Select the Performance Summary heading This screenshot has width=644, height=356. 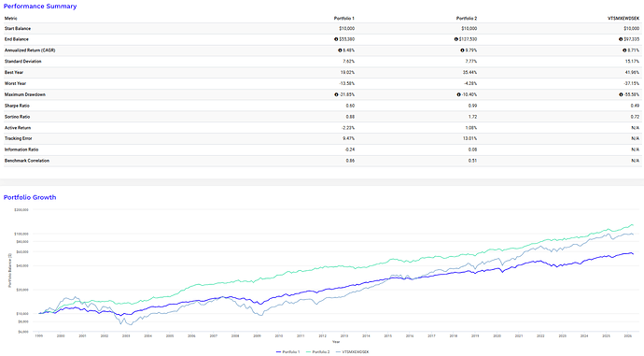tap(40, 7)
